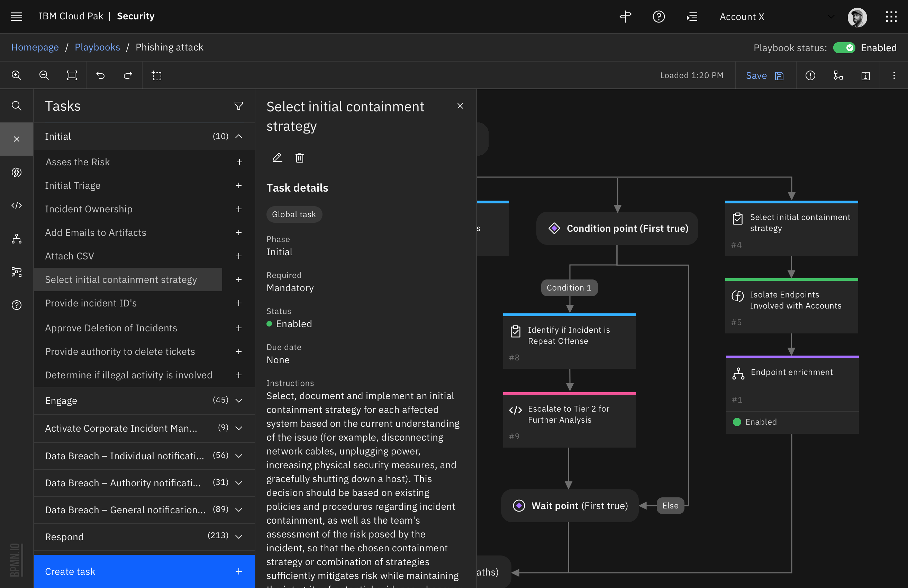The image size is (908, 588).
Task: Open the overflow menu at toolbar right
Action: point(894,75)
